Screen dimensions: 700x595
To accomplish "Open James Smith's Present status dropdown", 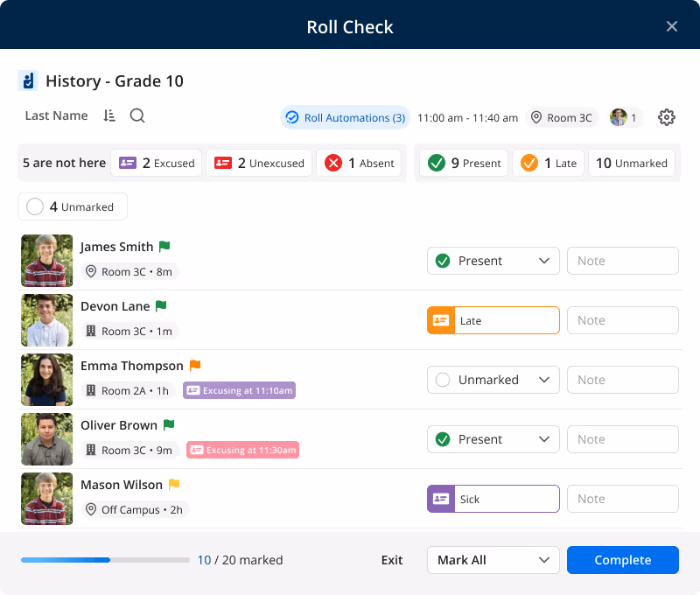I will 493,261.
